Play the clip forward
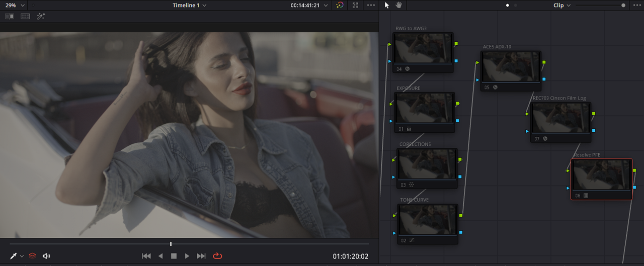The image size is (644, 266). click(187, 256)
